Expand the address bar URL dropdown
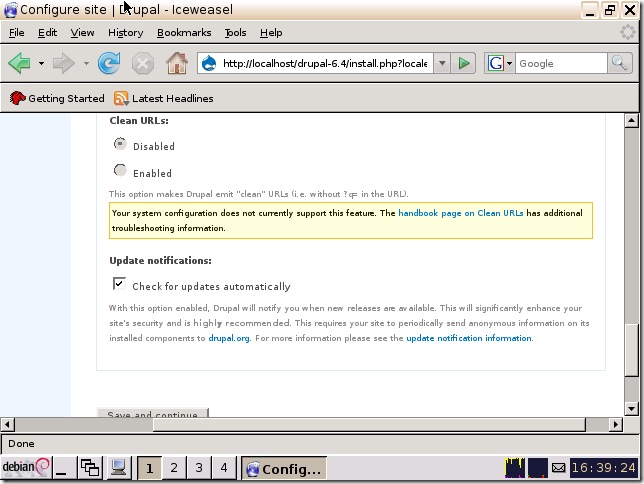Image resolution: width=644 pixels, height=484 pixels. (442, 63)
